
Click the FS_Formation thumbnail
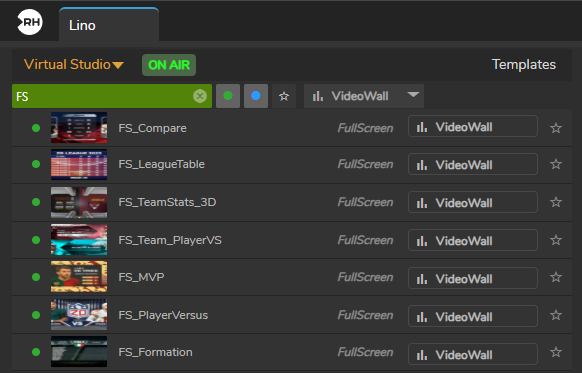click(x=79, y=351)
